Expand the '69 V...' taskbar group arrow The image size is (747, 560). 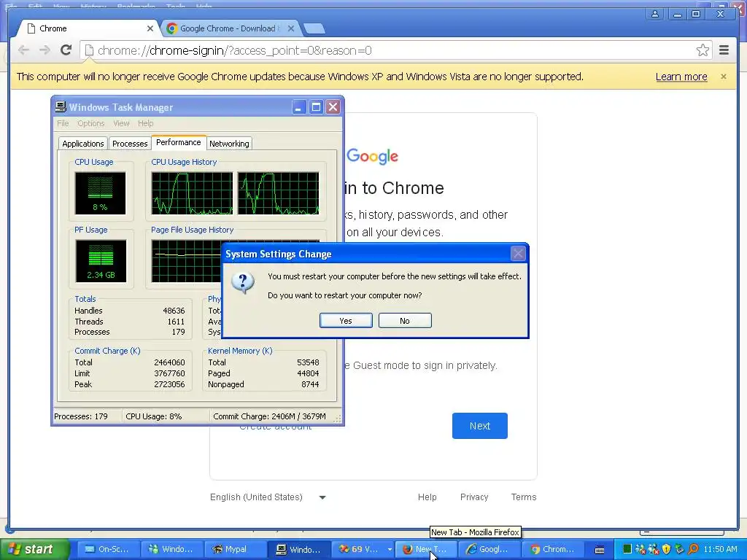click(x=390, y=549)
